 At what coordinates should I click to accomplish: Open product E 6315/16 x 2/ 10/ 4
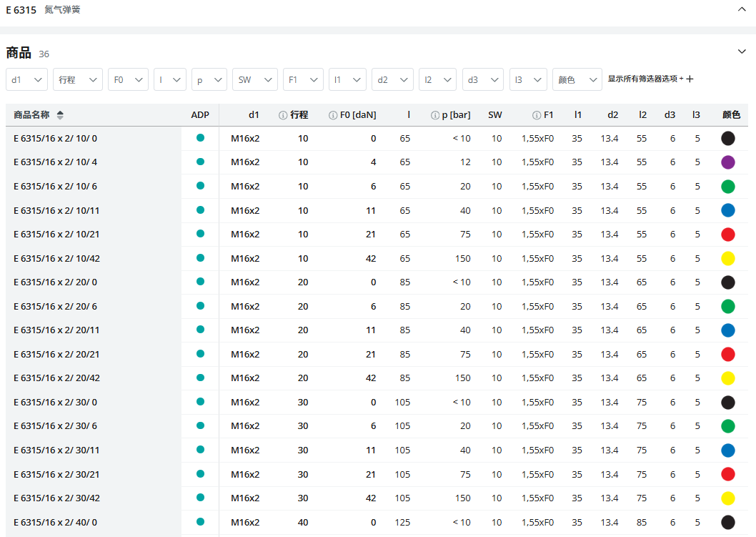[55, 162]
